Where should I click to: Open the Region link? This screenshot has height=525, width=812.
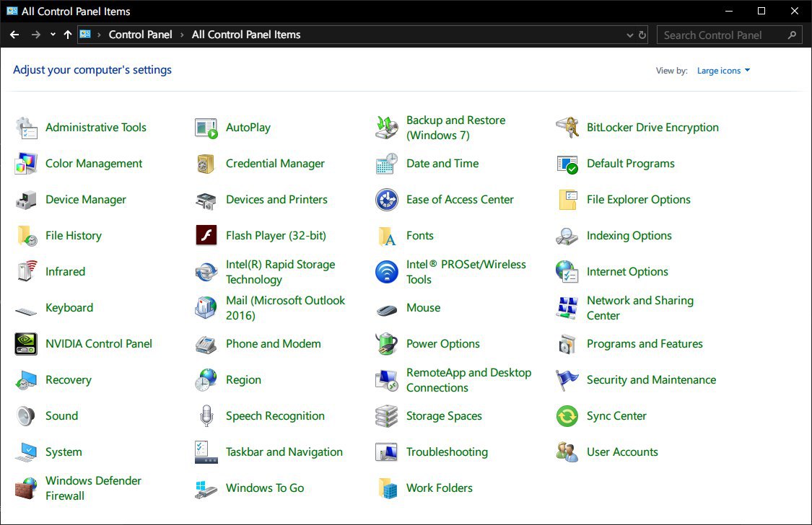pyautogui.click(x=243, y=380)
